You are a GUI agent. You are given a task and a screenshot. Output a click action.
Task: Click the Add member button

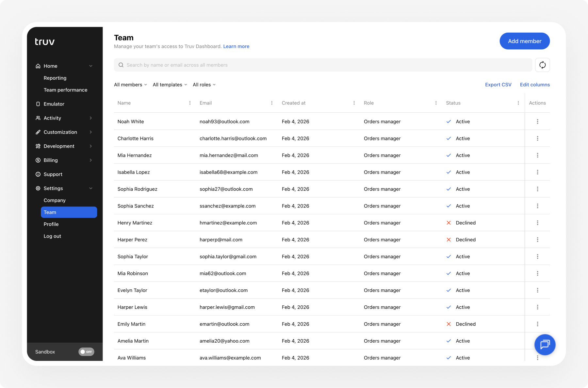pos(525,41)
